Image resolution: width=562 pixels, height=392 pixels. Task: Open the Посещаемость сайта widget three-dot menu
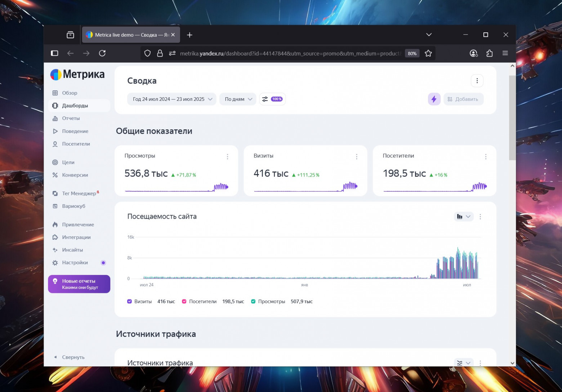coord(480,217)
